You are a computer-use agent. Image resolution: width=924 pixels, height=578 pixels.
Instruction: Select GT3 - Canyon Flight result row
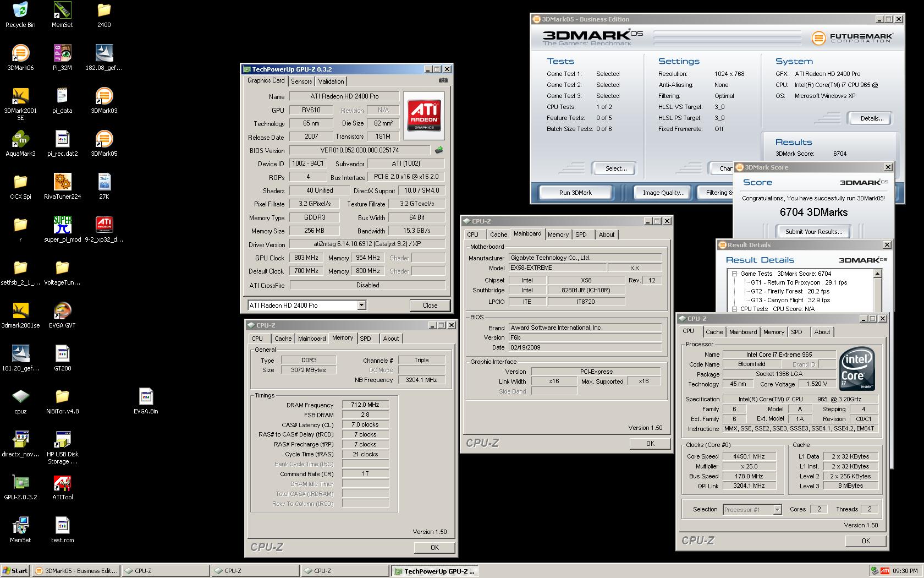tap(790, 300)
